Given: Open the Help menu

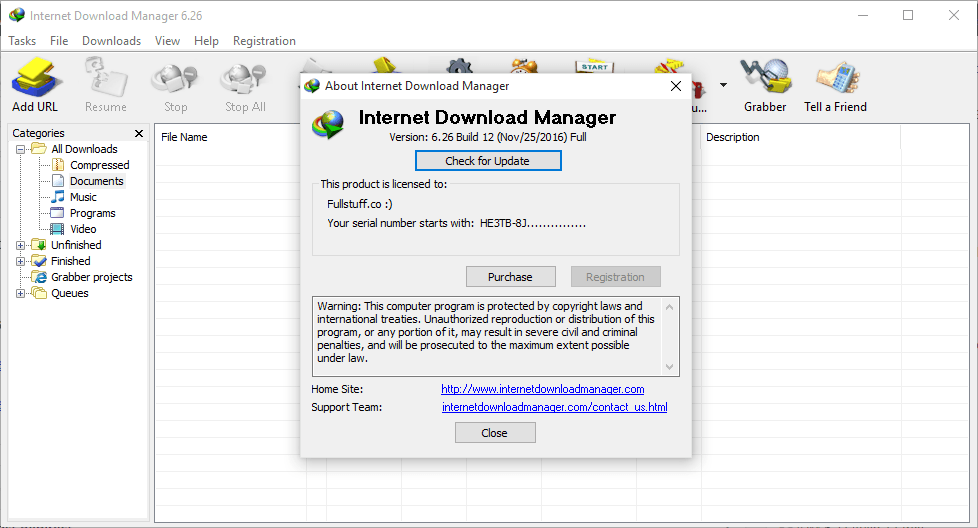Looking at the screenshot, I should (x=206, y=41).
